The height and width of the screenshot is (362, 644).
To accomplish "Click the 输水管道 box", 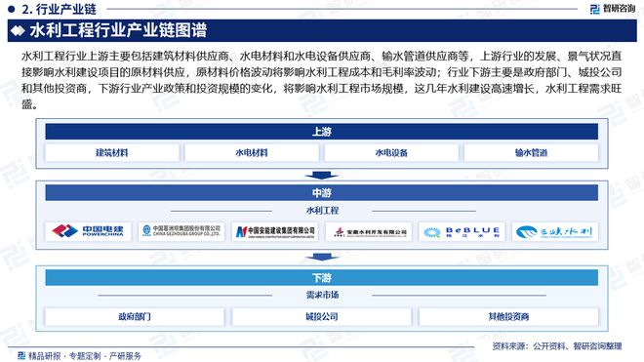I will [x=531, y=153].
